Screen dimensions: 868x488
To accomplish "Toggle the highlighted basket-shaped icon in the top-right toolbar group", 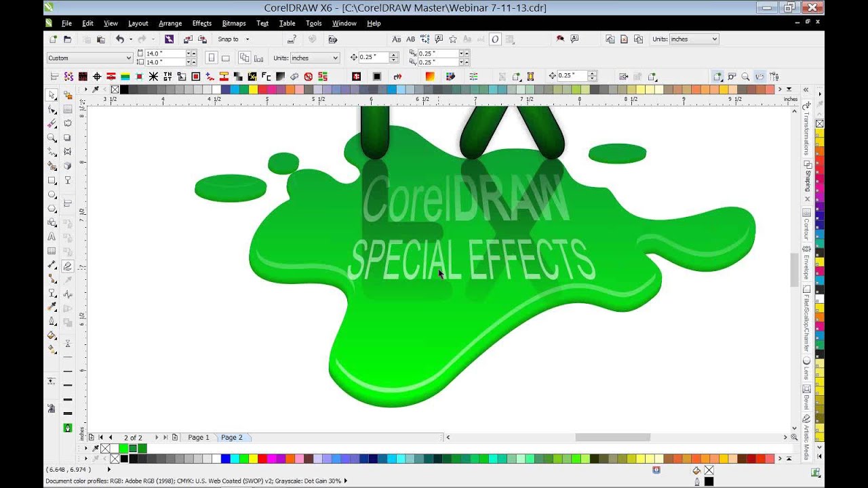I will (x=760, y=77).
